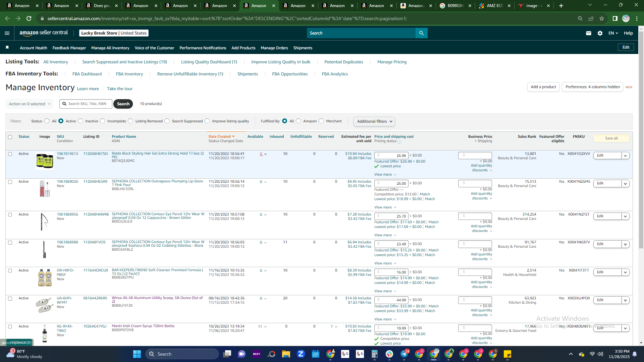The width and height of the screenshot is (644, 362).
Task: Click the Save all button
Action: click(x=611, y=138)
